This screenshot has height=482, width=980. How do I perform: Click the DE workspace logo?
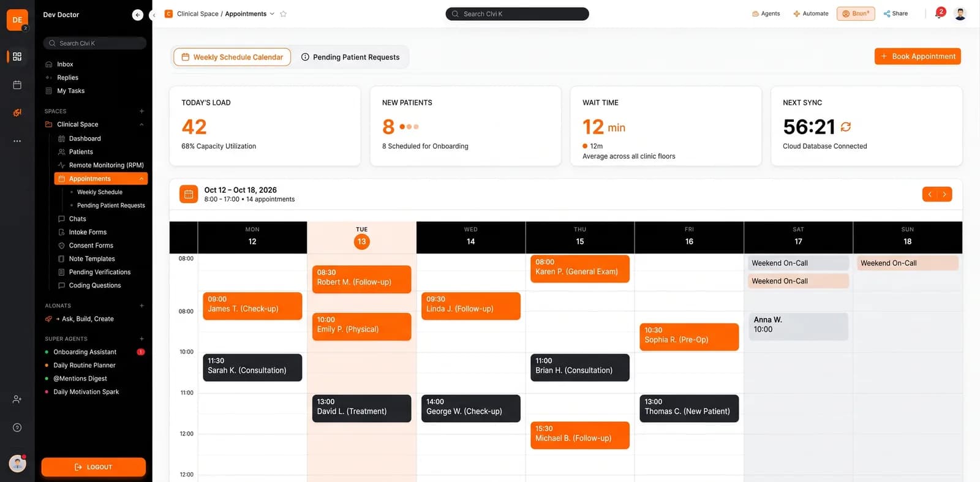[17, 20]
